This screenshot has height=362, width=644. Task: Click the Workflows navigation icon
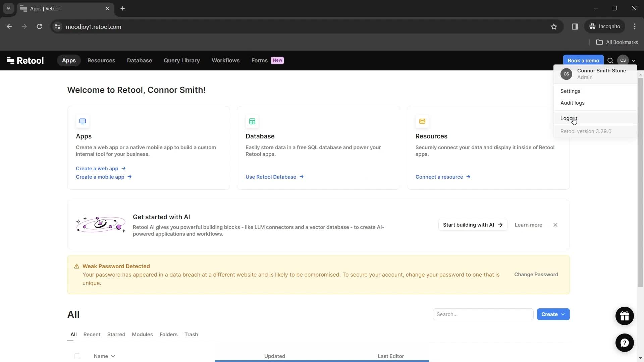click(226, 60)
